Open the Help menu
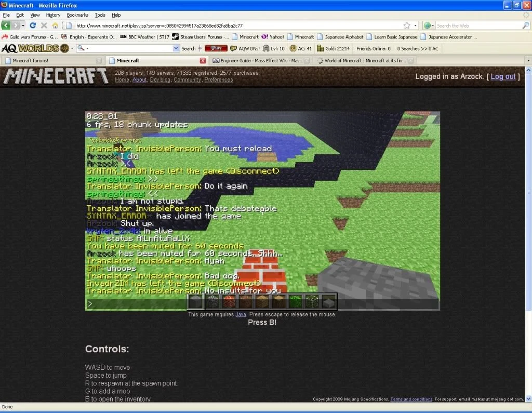The image size is (532, 413). pos(116,15)
